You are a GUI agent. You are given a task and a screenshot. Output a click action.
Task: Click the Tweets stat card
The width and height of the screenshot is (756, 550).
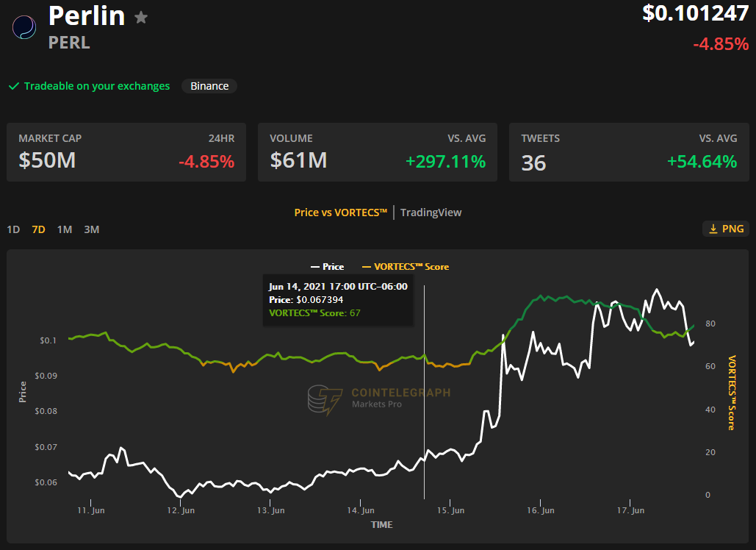click(x=629, y=152)
